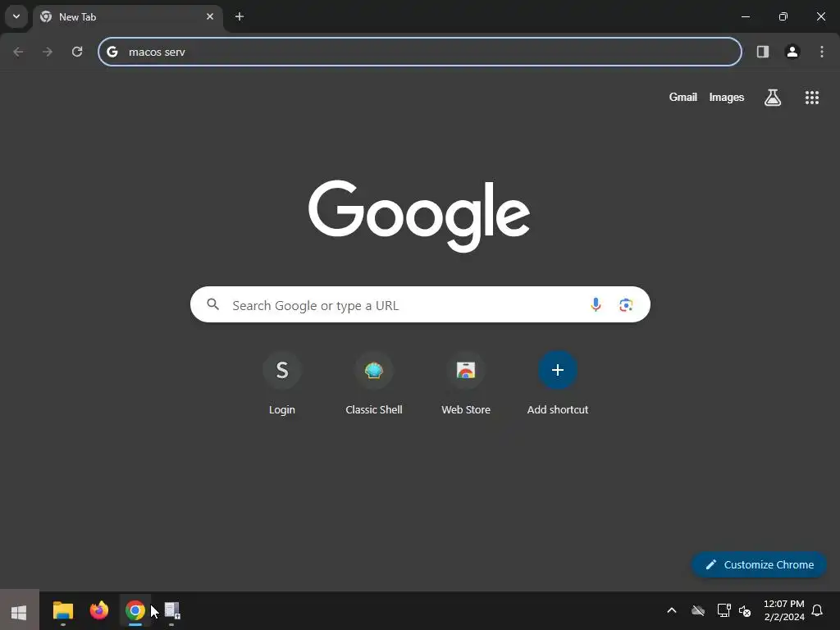Image resolution: width=840 pixels, height=630 pixels.
Task: Go back with the back arrow
Action: pos(18,52)
